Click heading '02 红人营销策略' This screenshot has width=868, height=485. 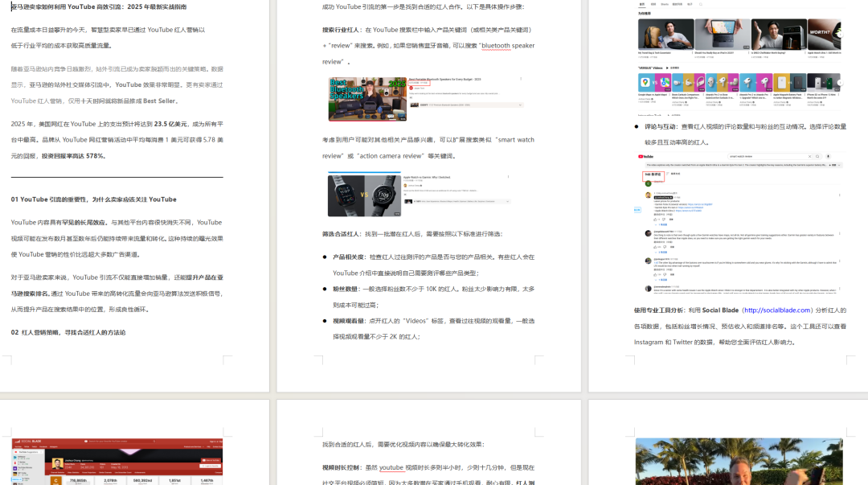(68, 332)
